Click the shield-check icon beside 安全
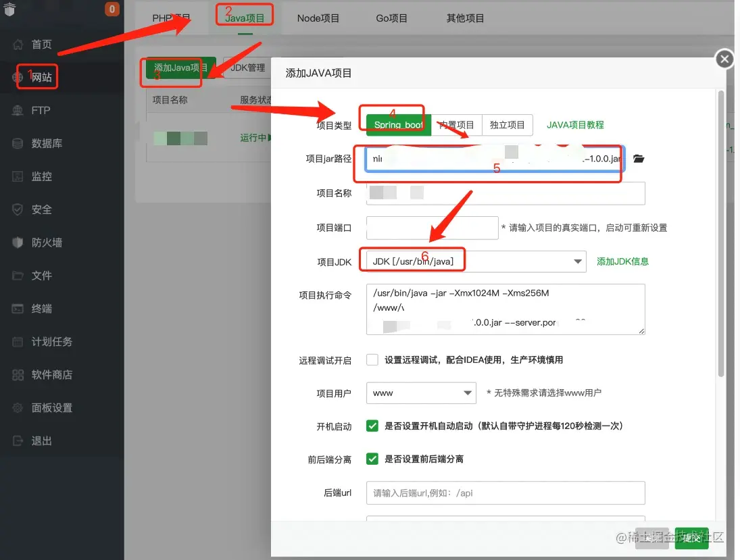Image resolution: width=740 pixels, height=560 pixels. click(18, 209)
